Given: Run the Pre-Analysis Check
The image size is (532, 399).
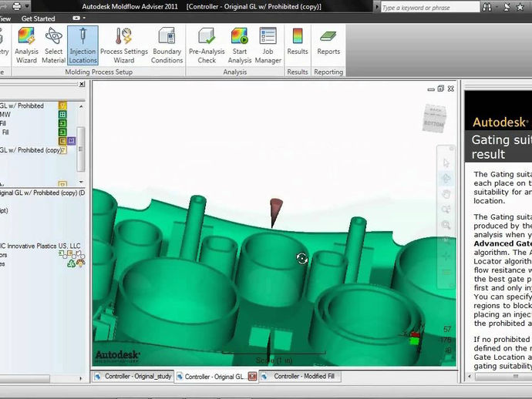Looking at the screenshot, I should coord(207,45).
